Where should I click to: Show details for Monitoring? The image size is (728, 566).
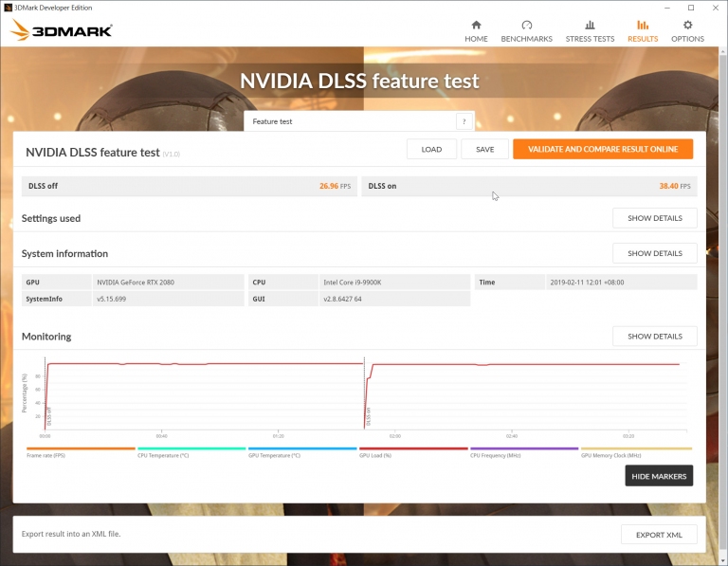[655, 337]
